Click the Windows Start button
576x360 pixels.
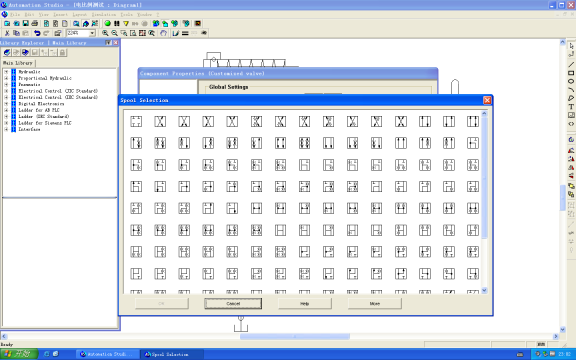pyautogui.click(x=19, y=354)
